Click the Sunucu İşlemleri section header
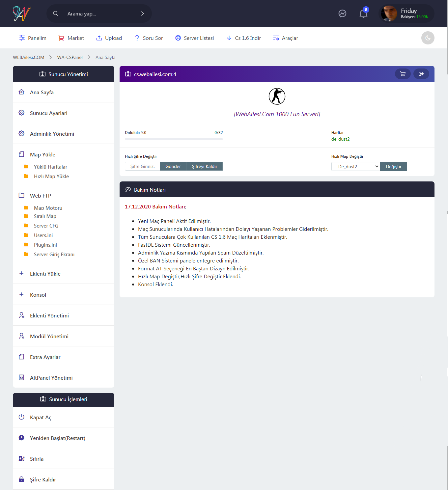 click(x=64, y=399)
